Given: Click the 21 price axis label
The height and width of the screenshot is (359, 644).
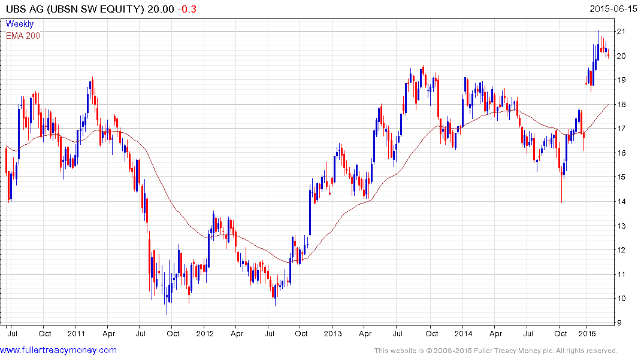Looking at the screenshot, I should point(621,32).
